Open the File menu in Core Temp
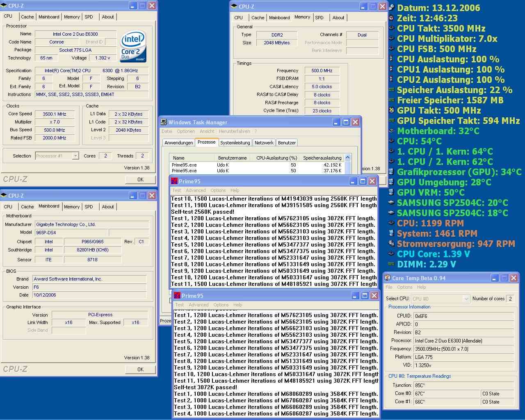The width and height of the screenshot is (525, 420). [x=389, y=287]
